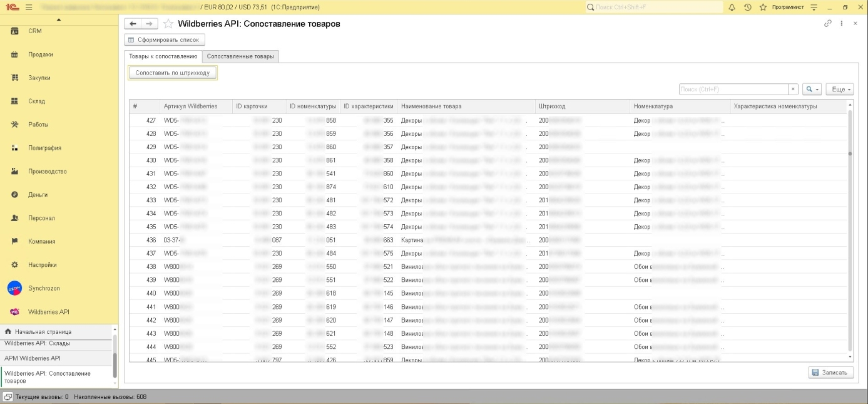Open the Работы section
This screenshot has height=404, width=868.
[38, 125]
